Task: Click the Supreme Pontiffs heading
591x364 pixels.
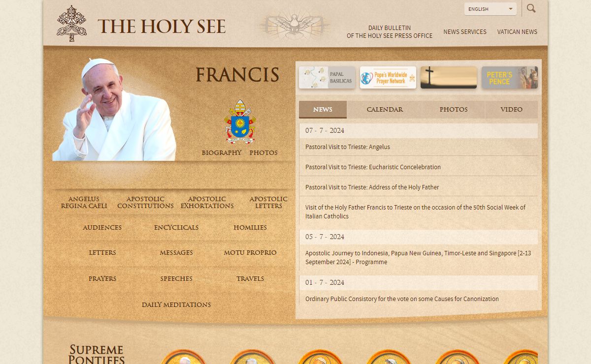Action: click(x=96, y=355)
